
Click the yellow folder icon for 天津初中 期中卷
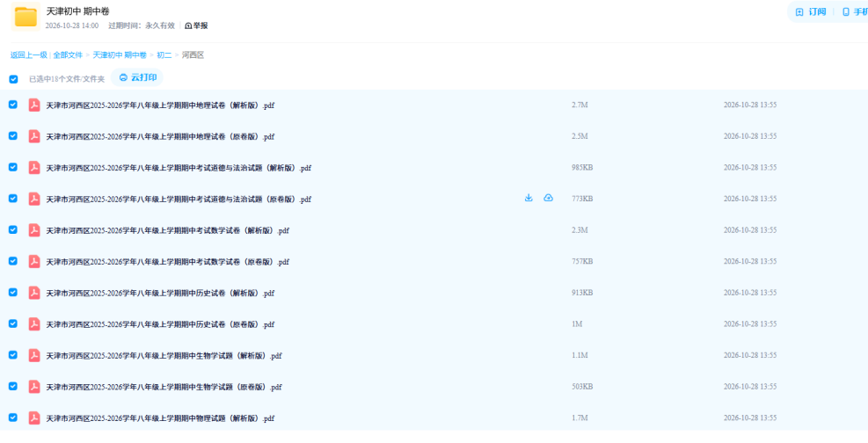(26, 17)
